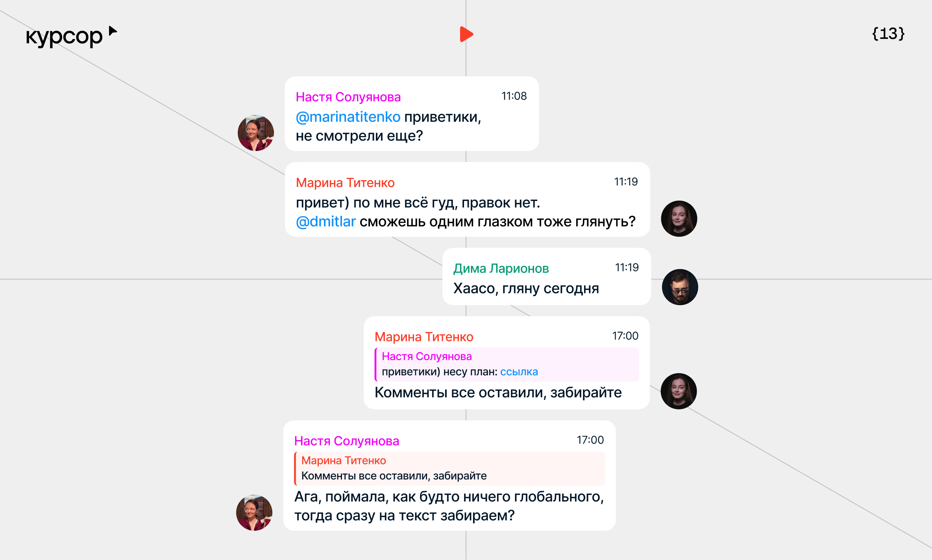This screenshot has height=560, width=932.
Task: Click the 'Ага, поймала' message text
Action: 449,506
